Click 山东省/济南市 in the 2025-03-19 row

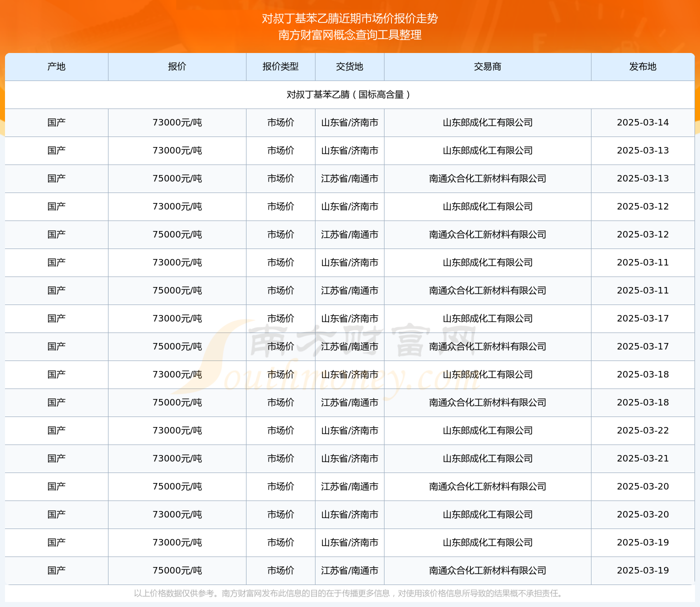[349, 542]
